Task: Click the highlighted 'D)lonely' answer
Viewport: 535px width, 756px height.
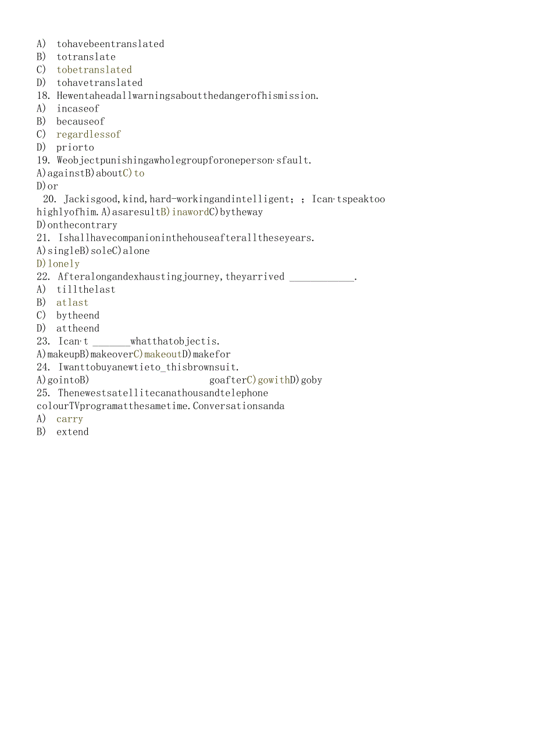Action: tap(58, 264)
